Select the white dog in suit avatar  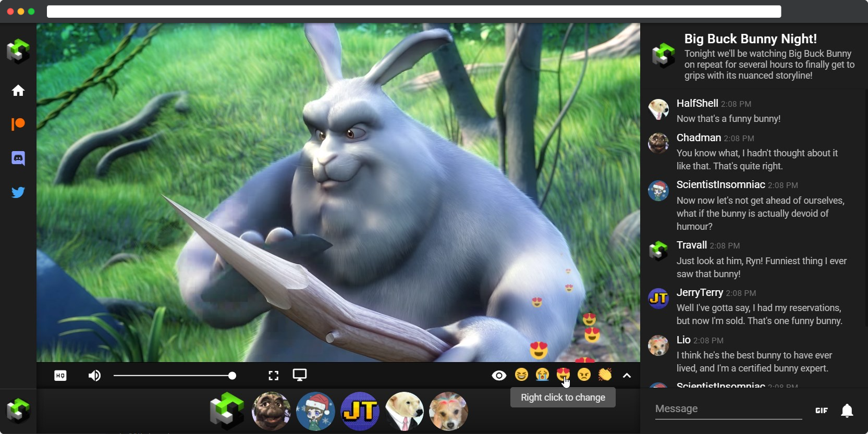pyautogui.click(x=404, y=411)
